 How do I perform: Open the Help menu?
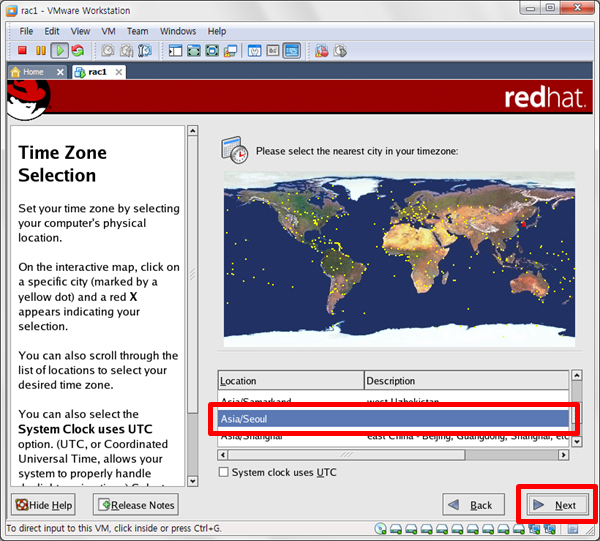pyautogui.click(x=217, y=31)
